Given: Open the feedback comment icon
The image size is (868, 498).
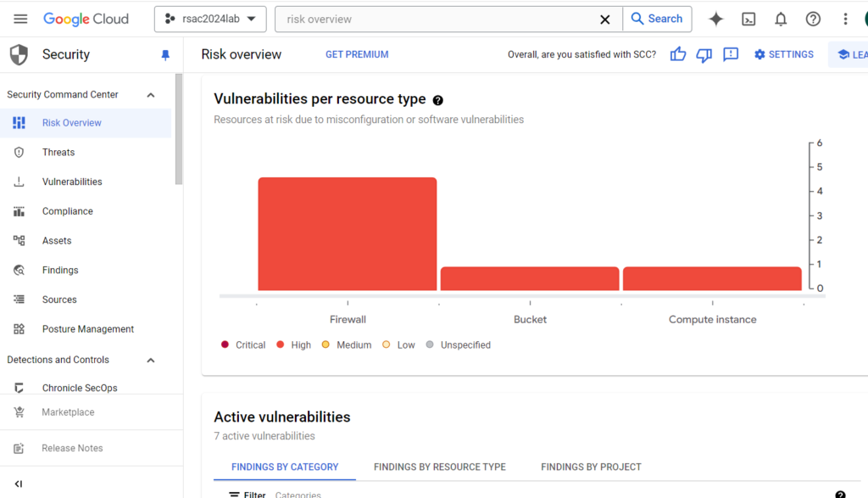Looking at the screenshot, I should 731,54.
